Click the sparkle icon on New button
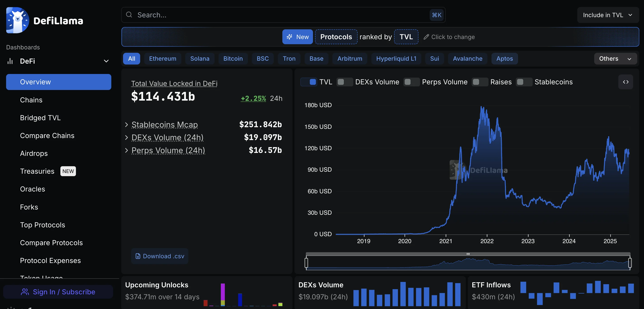 click(x=290, y=37)
